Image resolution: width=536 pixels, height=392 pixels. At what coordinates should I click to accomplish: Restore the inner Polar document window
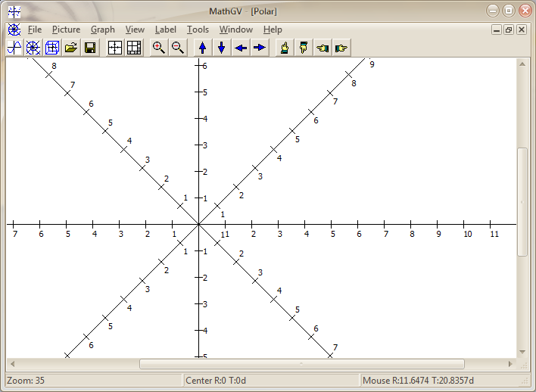coord(508,30)
